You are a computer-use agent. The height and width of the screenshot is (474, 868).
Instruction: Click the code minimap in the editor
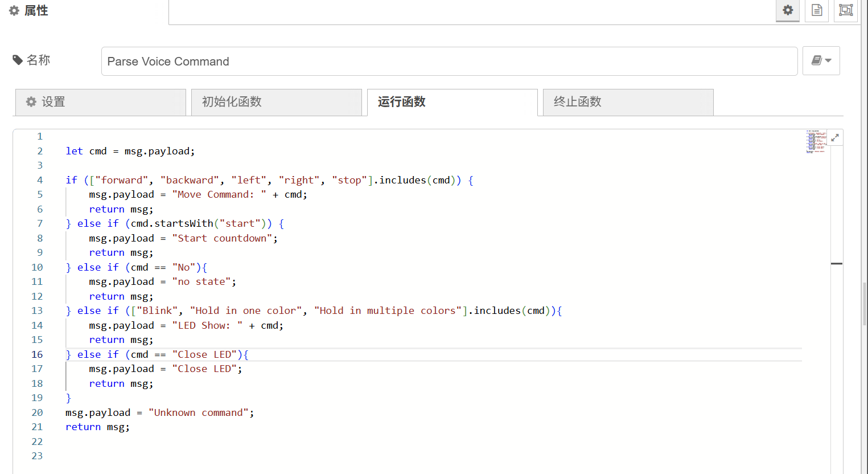pyautogui.click(x=815, y=141)
